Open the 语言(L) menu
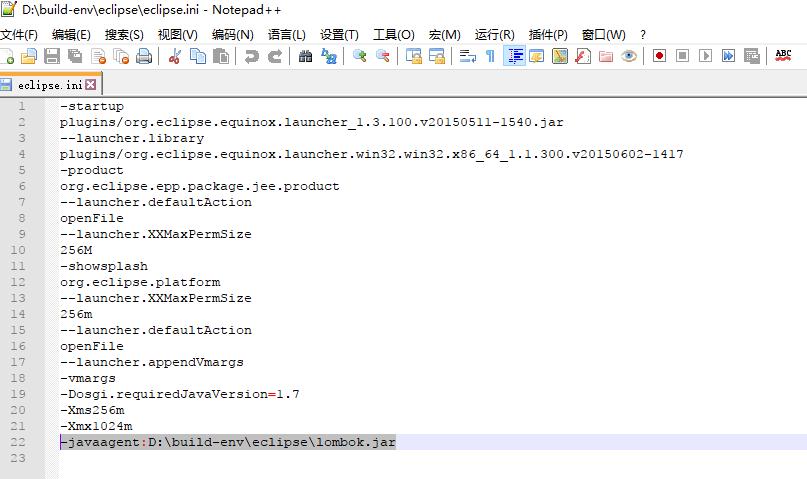 (x=287, y=34)
